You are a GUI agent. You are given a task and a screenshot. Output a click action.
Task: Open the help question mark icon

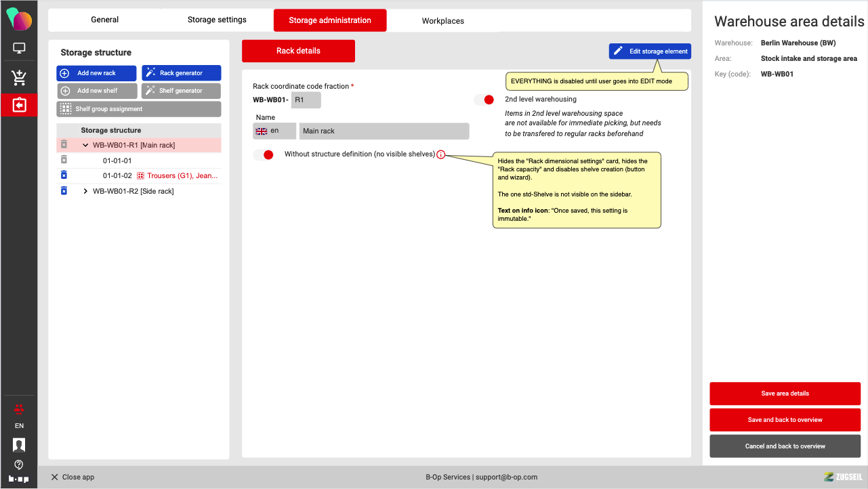click(x=19, y=465)
